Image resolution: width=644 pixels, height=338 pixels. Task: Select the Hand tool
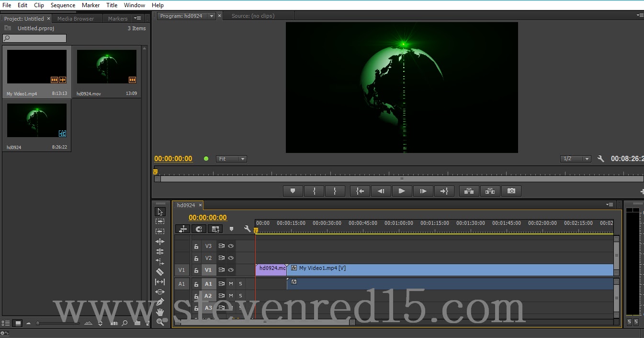pos(160,312)
